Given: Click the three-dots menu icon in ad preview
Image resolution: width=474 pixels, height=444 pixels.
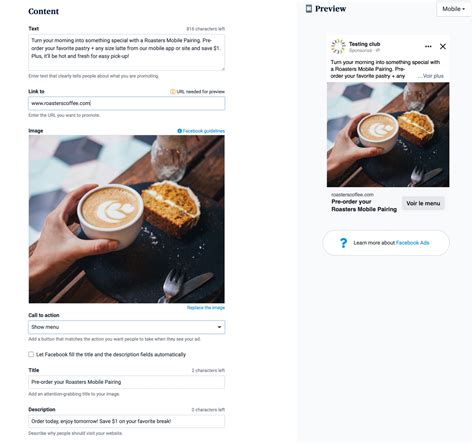Looking at the screenshot, I should tap(428, 47).
